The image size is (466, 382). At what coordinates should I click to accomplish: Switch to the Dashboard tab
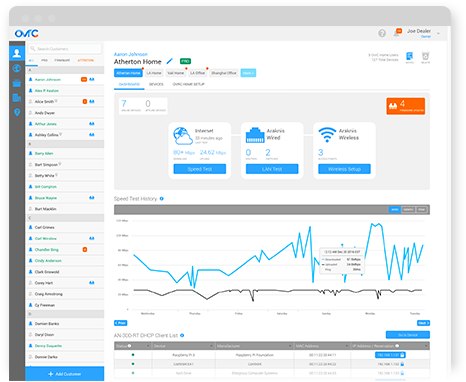tap(129, 84)
